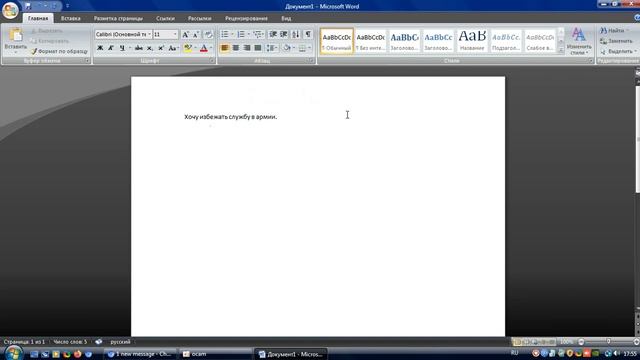Increase paragraph indent

(x=284, y=34)
